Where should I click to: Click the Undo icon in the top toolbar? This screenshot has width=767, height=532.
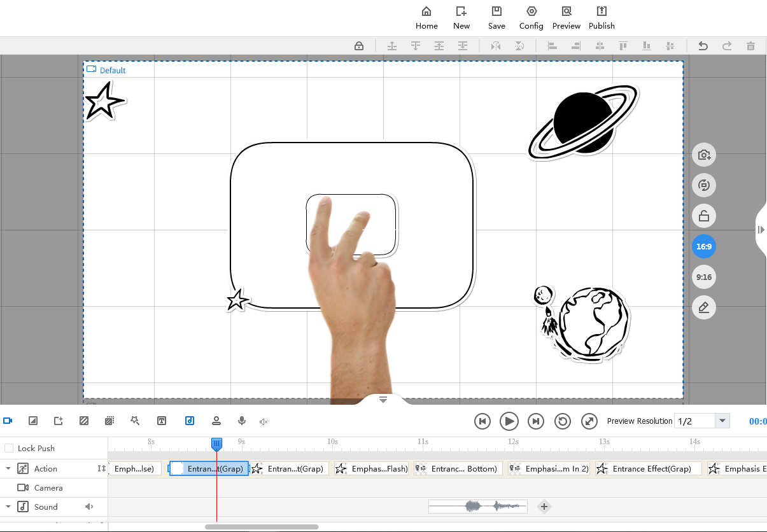click(x=703, y=45)
